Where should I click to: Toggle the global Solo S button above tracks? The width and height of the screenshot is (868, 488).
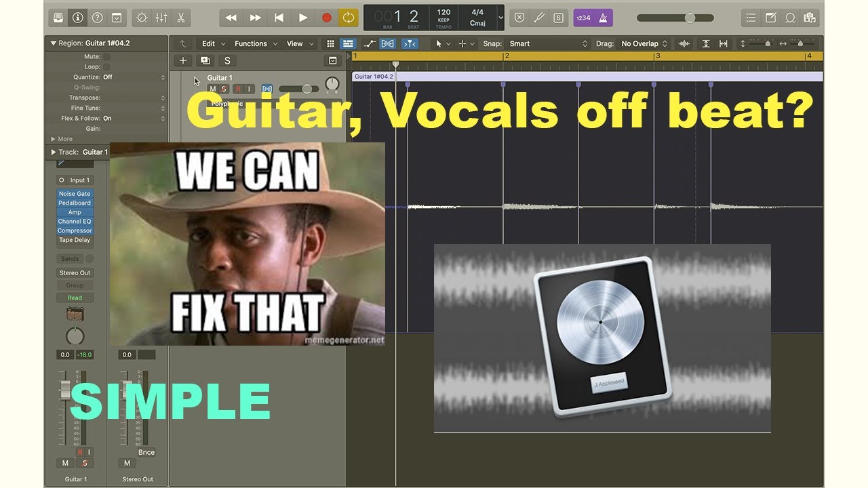pyautogui.click(x=227, y=60)
